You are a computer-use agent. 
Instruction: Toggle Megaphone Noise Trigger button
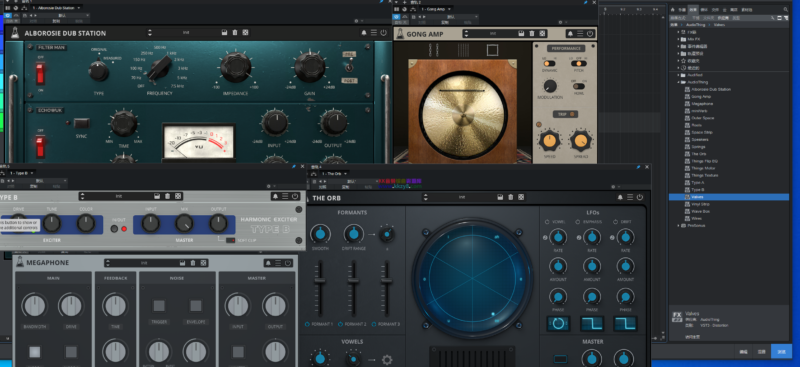(159, 306)
